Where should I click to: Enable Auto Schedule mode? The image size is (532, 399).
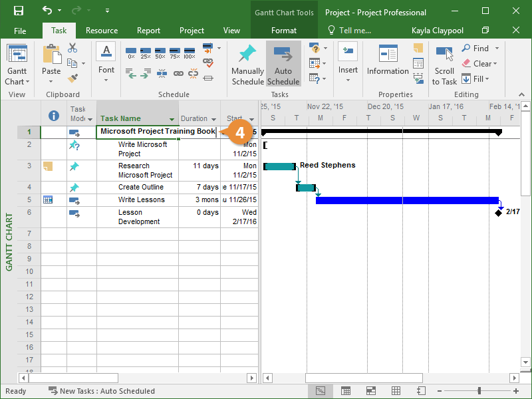coord(283,65)
